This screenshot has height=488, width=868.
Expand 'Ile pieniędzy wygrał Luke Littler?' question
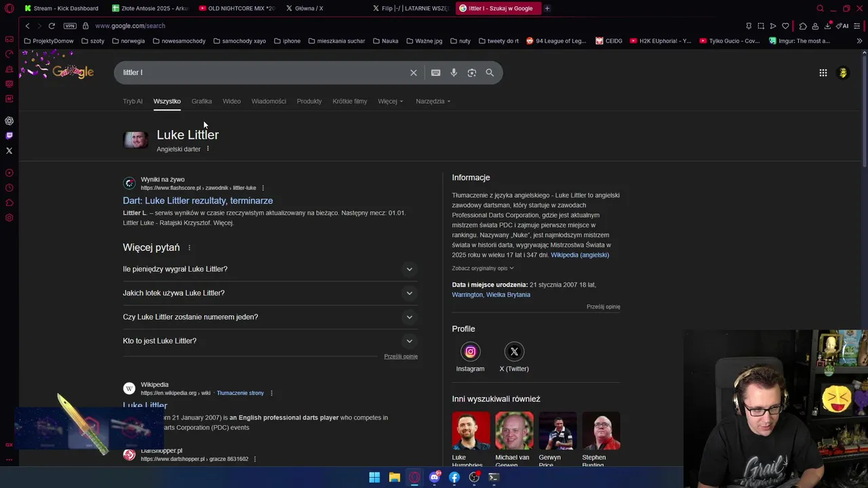[x=270, y=269]
